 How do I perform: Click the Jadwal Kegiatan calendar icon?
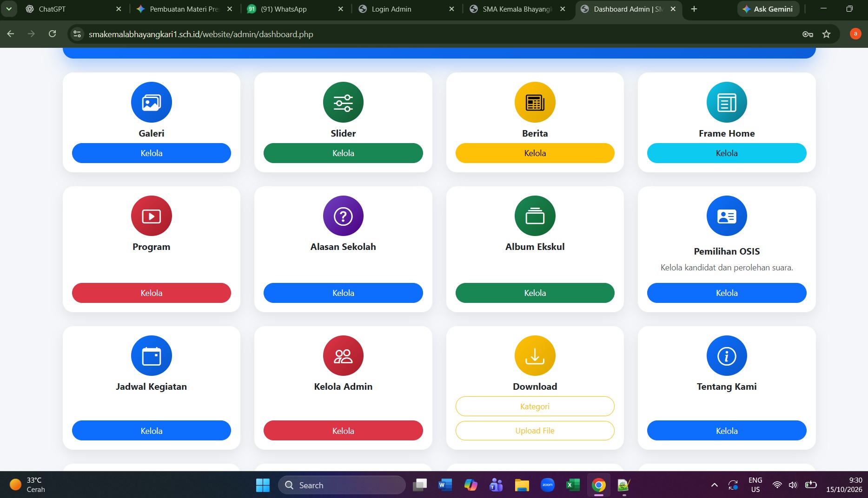[x=151, y=356]
